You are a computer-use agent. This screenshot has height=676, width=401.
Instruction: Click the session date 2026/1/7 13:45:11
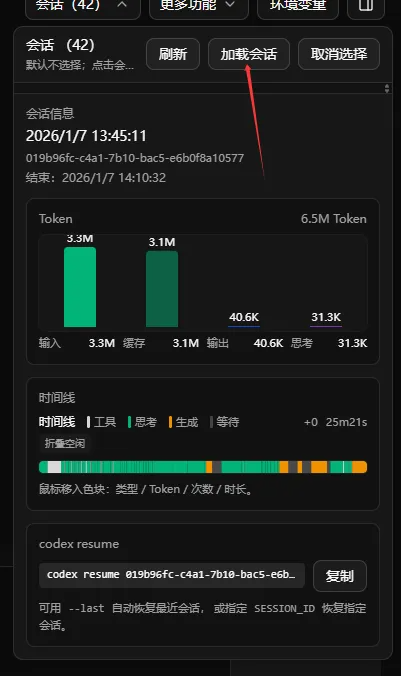point(86,136)
